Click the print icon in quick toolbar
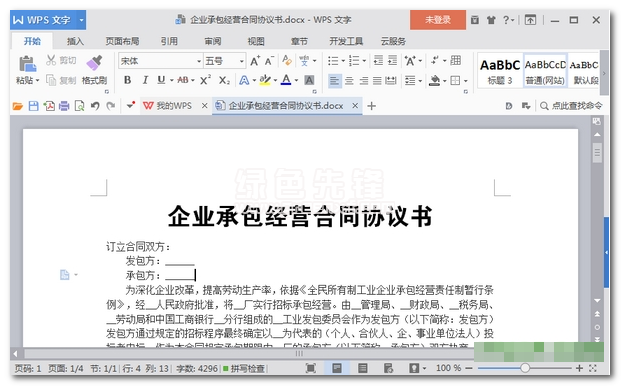Screen dimensions: 621x386 [x=64, y=106]
